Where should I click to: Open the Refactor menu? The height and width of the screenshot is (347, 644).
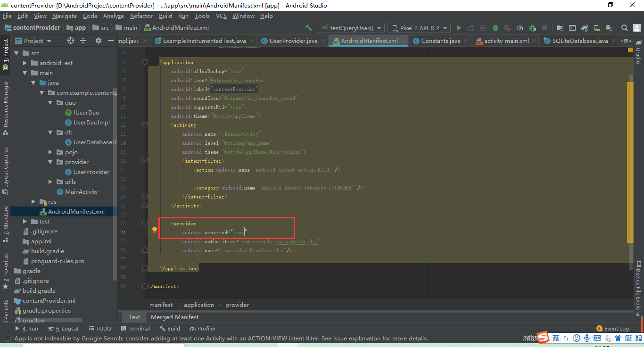coord(142,16)
